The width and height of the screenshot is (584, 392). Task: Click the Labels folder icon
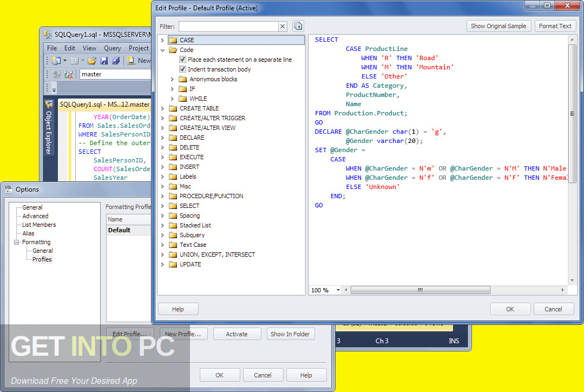pos(173,177)
